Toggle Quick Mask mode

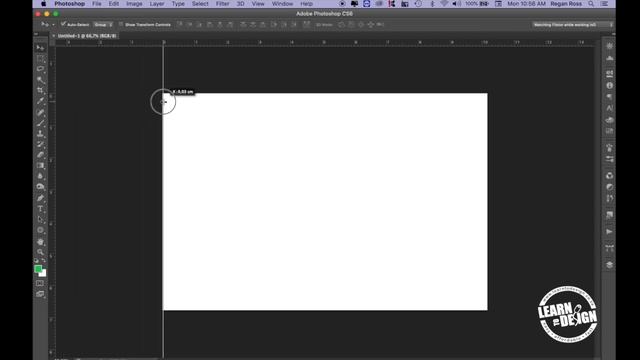point(40,283)
